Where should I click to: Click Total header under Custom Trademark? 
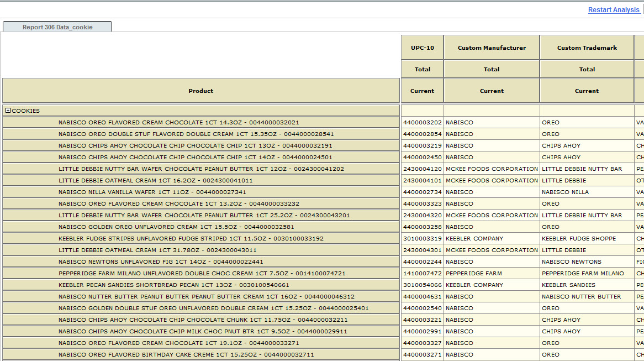(587, 69)
